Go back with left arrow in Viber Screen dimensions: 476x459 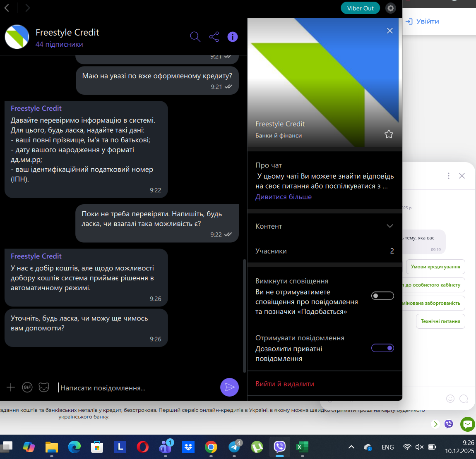click(7, 8)
